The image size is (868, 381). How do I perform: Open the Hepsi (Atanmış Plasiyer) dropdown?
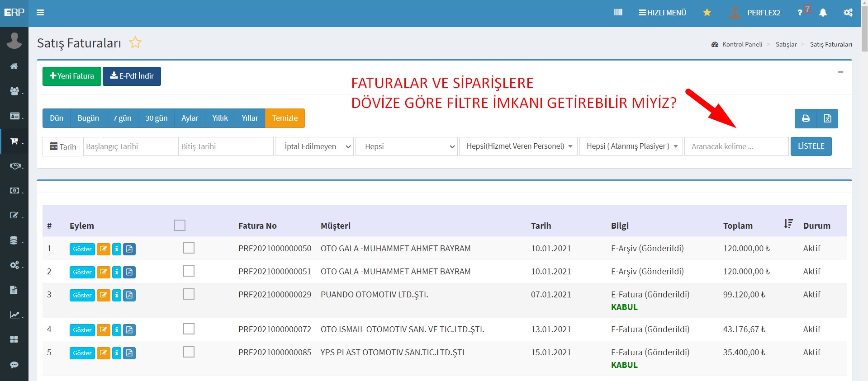point(631,146)
